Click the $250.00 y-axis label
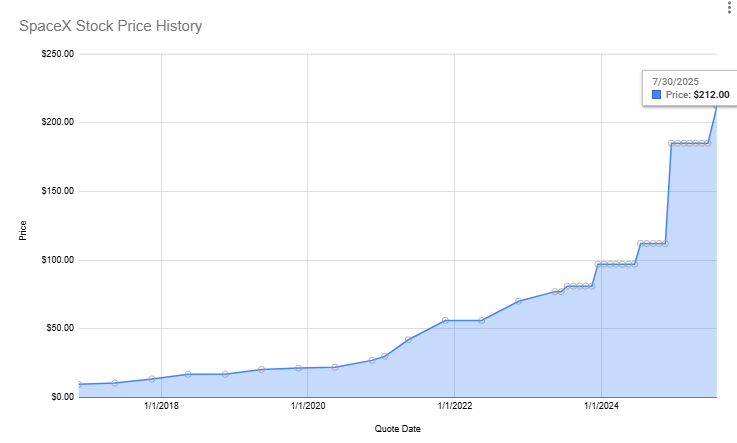737x443 pixels. 58,54
